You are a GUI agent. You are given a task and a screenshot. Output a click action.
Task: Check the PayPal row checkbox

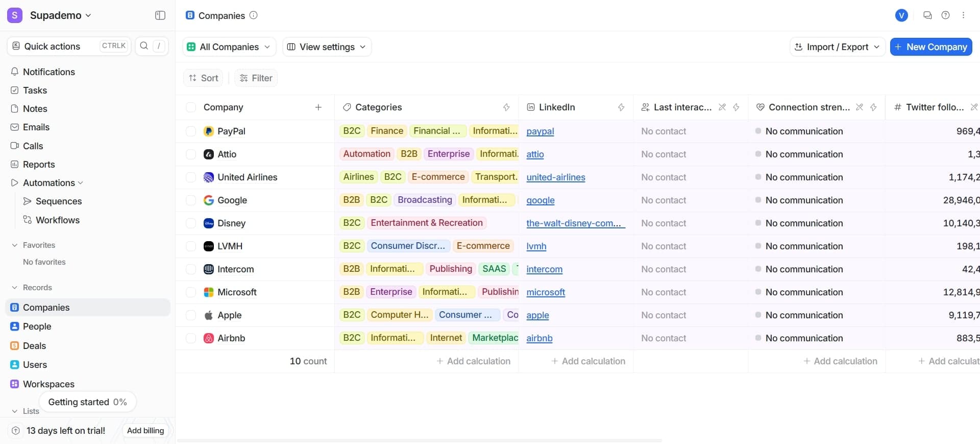tap(191, 131)
